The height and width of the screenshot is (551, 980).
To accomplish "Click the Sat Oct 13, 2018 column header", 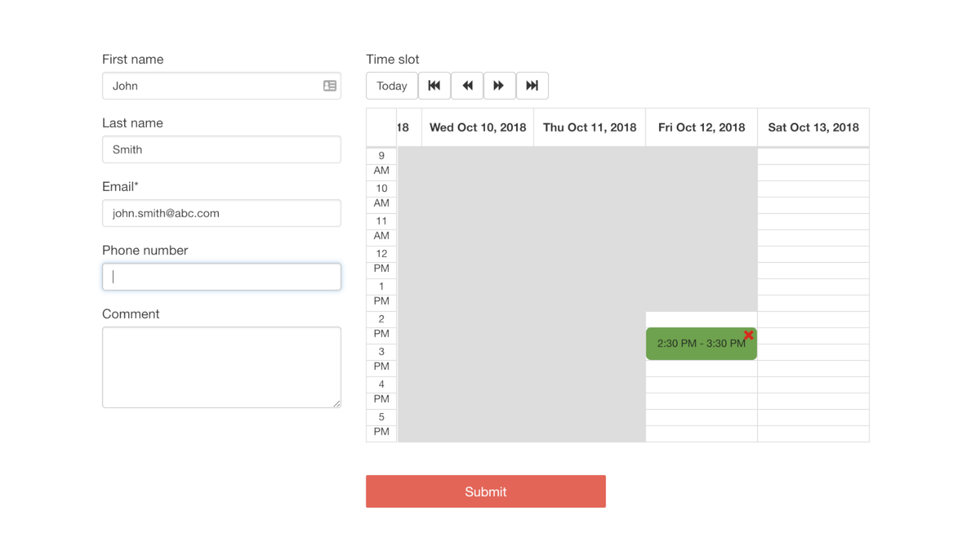I will point(813,128).
